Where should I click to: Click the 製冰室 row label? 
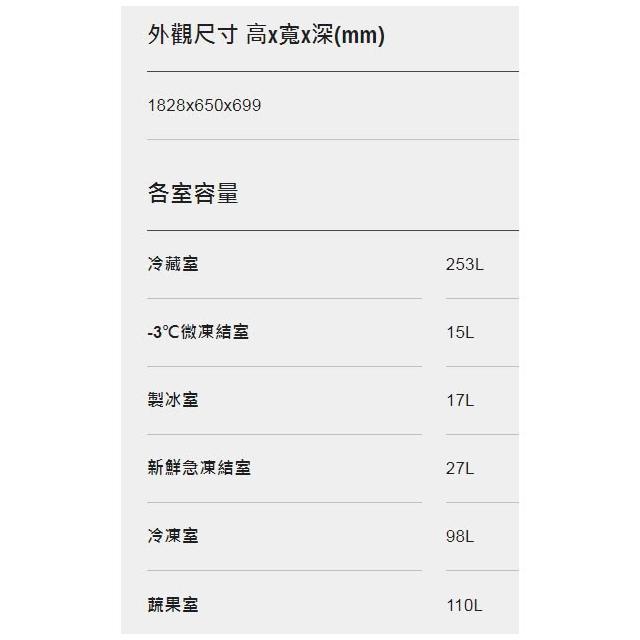click(x=172, y=400)
